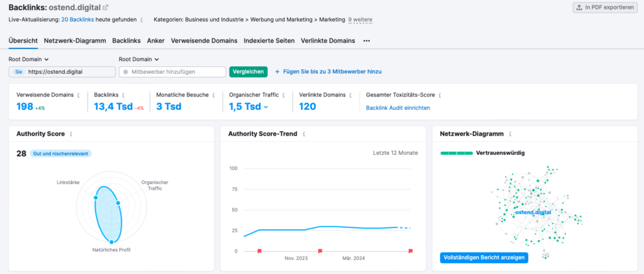This screenshot has width=644, height=274.
Task: Click info icon beside Authority Score-Trend
Action: click(304, 134)
